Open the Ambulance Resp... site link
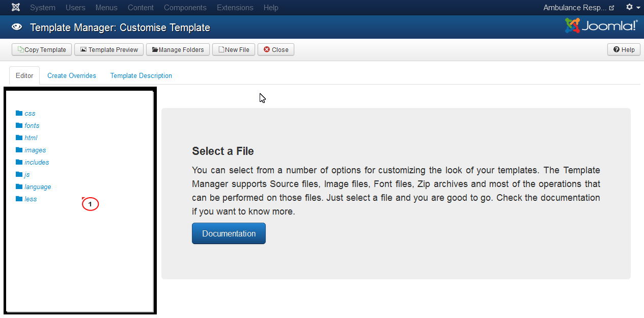644x318 pixels. click(579, 8)
